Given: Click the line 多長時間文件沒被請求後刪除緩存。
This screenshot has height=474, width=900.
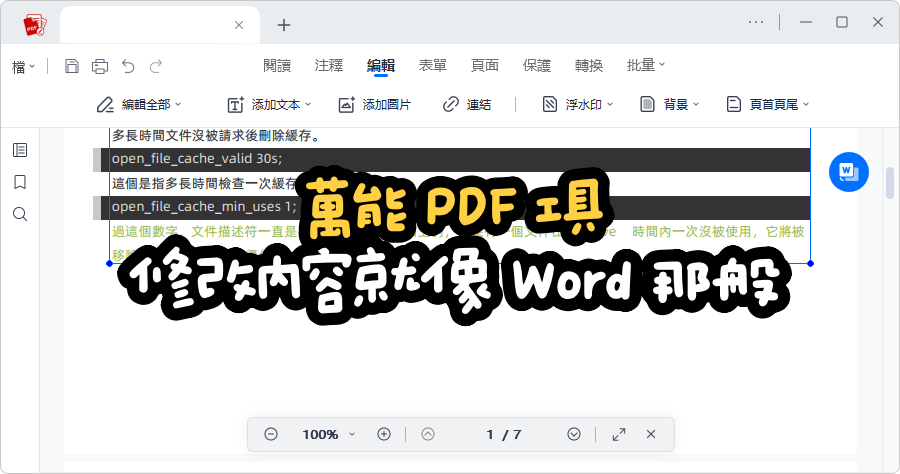Looking at the screenshot, I should (x=216, y=136).
